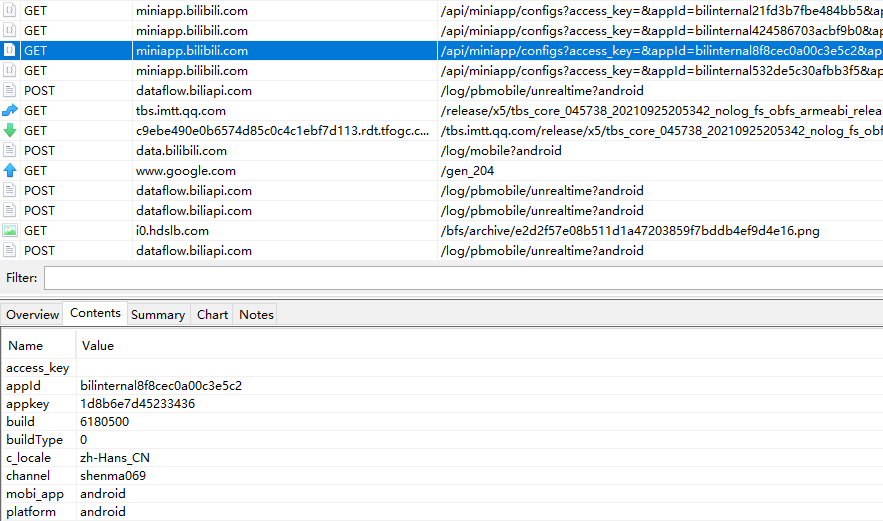Go to the Notes tab
Viewport: 883px width, 521px height.
tap(256, 314)
